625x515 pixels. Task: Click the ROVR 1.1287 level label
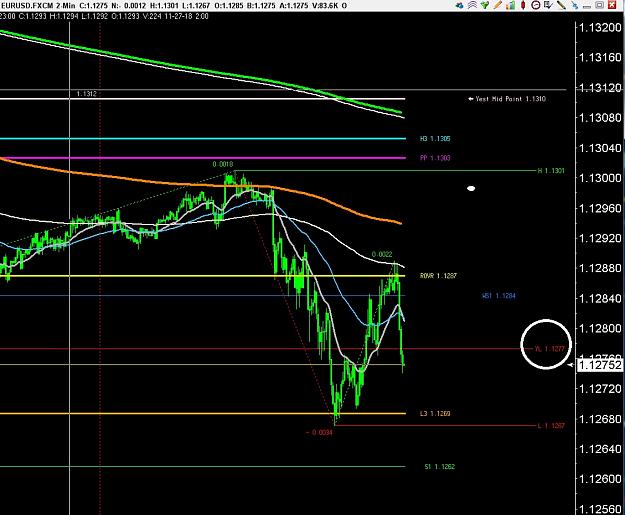(x=438, y=275)
